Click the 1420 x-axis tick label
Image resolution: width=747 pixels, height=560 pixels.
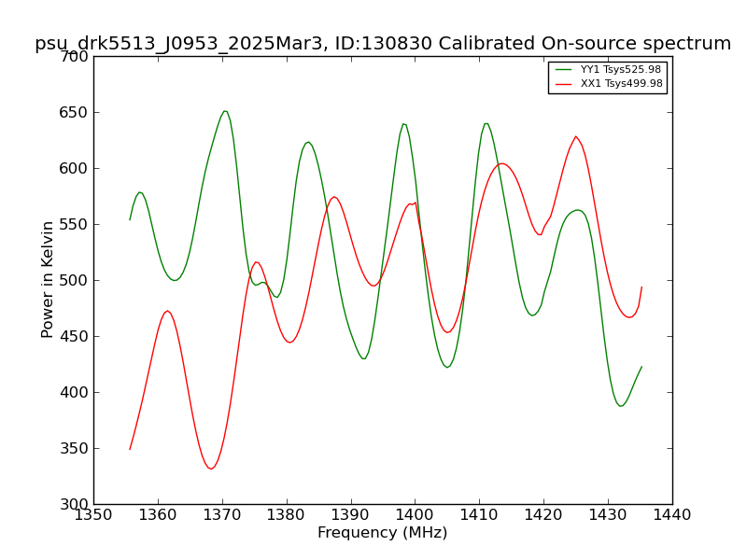pyautogui.click(x=543, y=515)
